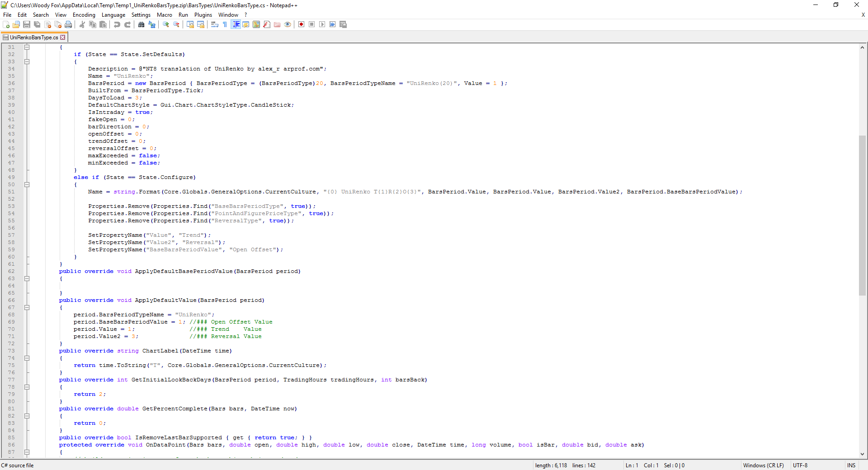Click the UTF-8 encoding status field
This screenshot has width=868, height=470.
(x=800, y=465)
